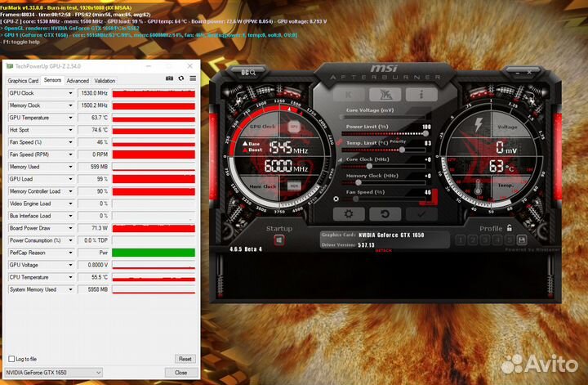Expand the Memory Used sensor dropdown

pos(70,167)
